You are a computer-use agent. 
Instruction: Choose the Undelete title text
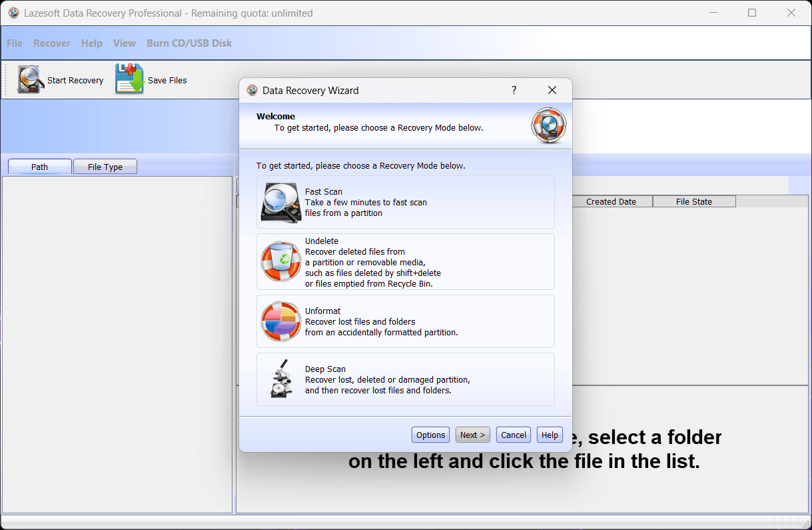click(322, 241)
